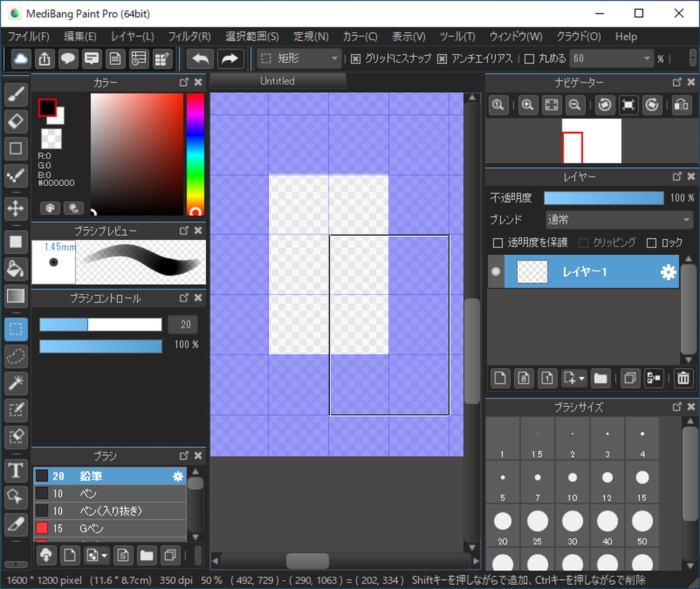The height and width of the screenshot is (589, 700).
Task: Hide レイヤー1 with its visibility toggle
Action: pos(496,272)
